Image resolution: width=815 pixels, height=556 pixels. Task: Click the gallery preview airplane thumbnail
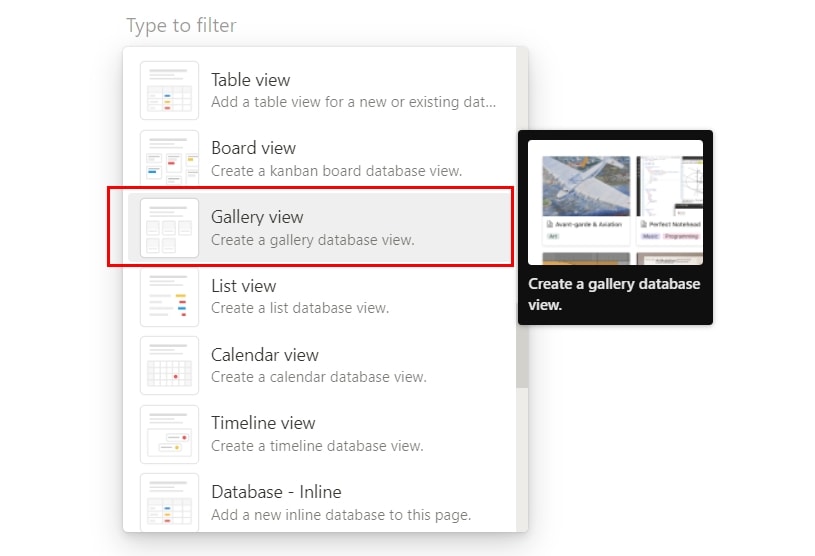pos(586,186)
